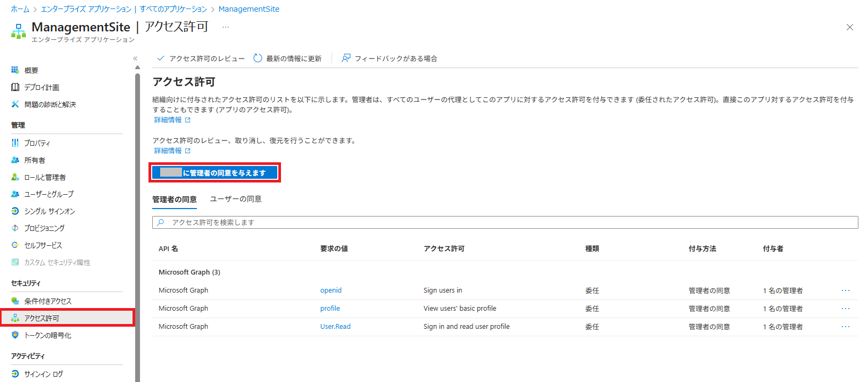Select 'Sign in and read user profile' cell
868x382 pixels.
click(x=467, y=327)
